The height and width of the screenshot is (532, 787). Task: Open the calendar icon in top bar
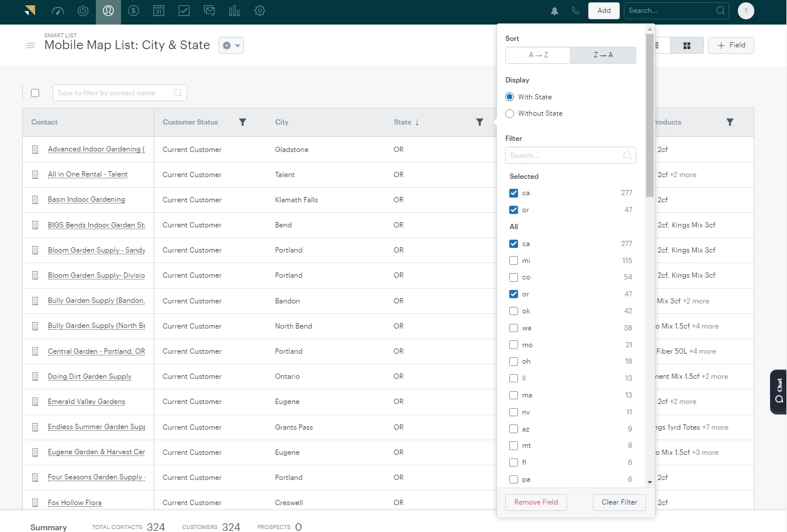click(158, 11)
